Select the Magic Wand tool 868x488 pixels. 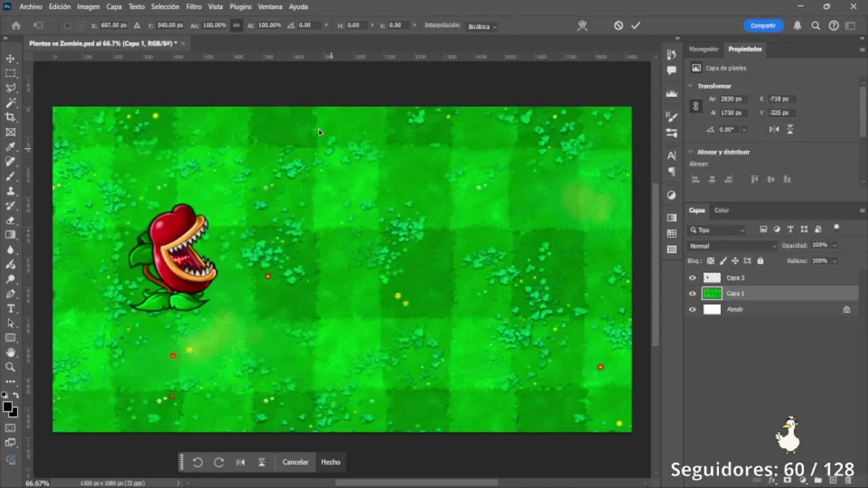[x=10, y=103]
